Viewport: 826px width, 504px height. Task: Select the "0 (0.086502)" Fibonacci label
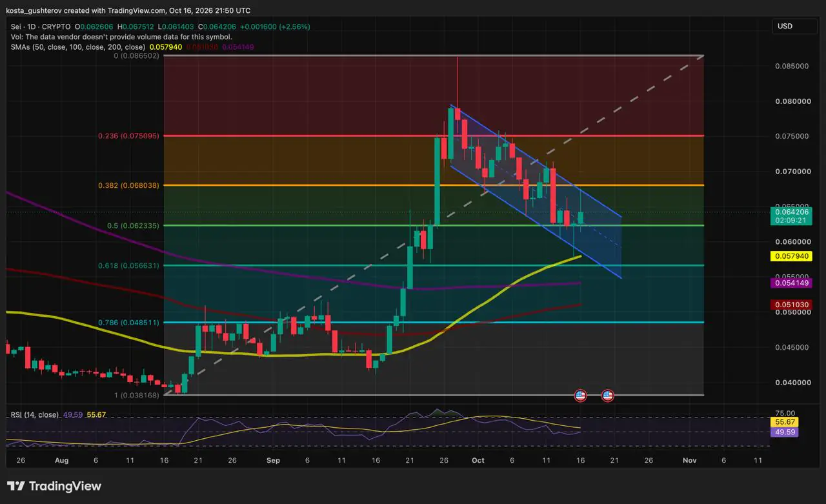136,57
